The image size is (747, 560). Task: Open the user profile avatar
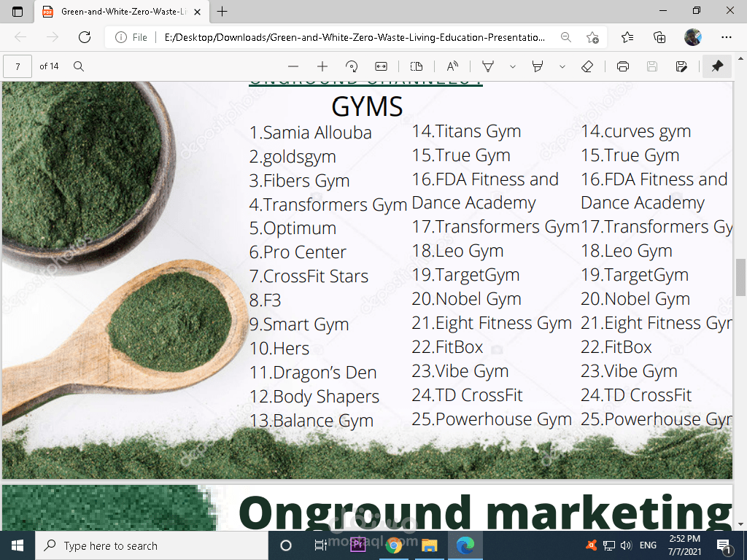pos(693,37)
